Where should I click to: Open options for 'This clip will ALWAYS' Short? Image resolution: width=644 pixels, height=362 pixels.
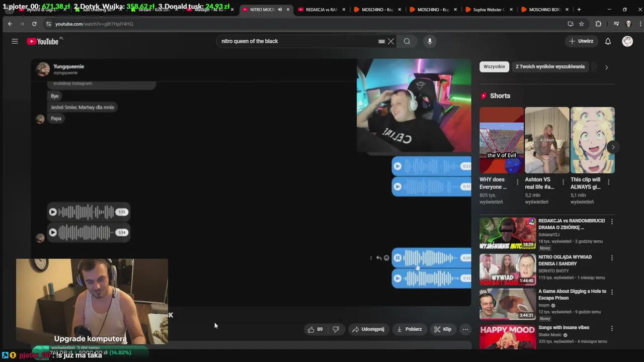tap(608, 182)
